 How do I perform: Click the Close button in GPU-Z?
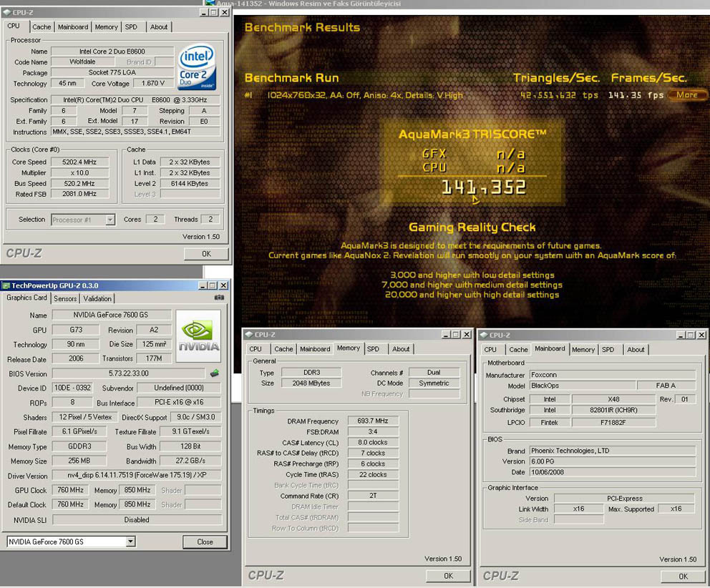205,542
